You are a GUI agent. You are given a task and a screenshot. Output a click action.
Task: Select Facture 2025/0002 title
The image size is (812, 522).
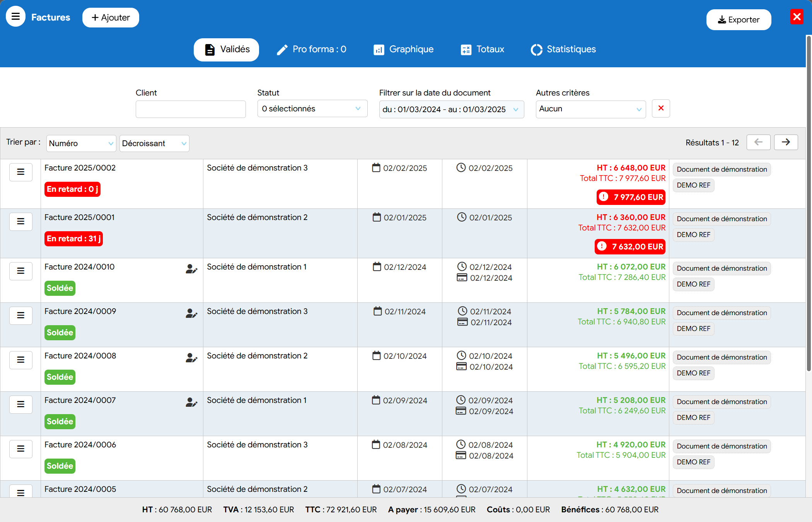pyautogui.click(x=80, y=168)
